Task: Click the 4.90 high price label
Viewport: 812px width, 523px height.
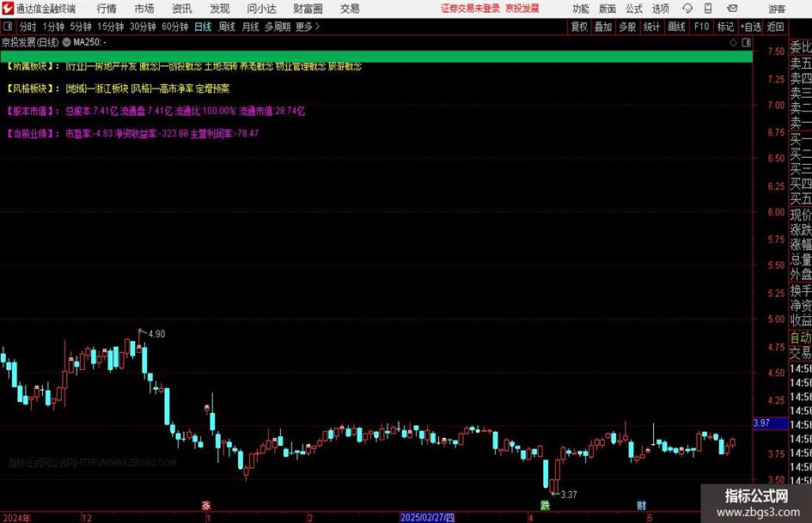Action: (157, 334)
